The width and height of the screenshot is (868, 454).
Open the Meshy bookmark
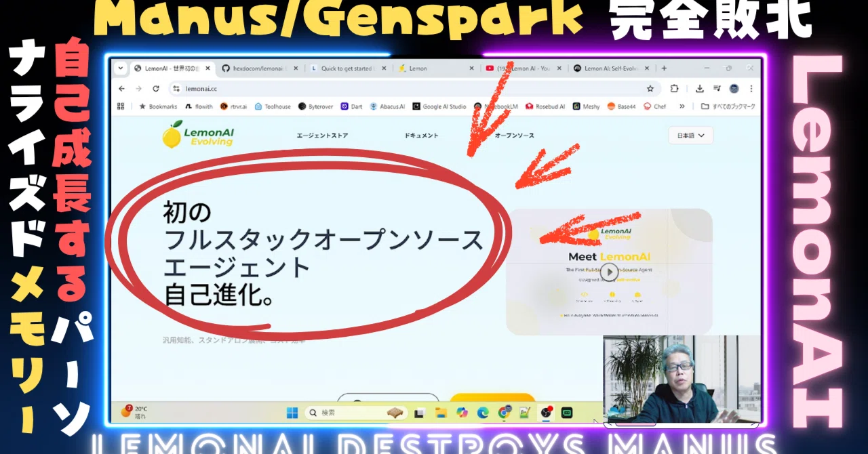tap(586, 106)
